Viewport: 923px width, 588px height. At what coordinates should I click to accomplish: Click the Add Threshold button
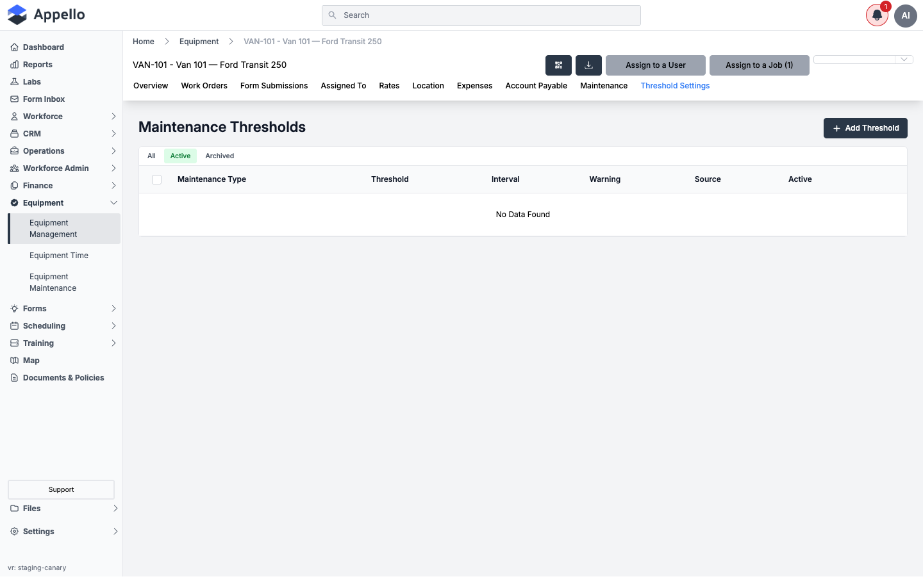point(865,128)
